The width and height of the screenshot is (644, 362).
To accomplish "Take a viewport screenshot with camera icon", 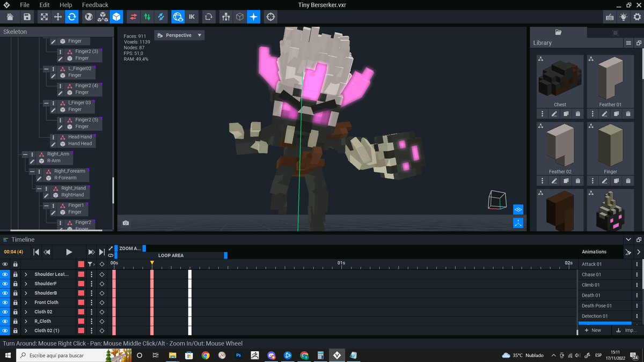I will coord(126,223).
